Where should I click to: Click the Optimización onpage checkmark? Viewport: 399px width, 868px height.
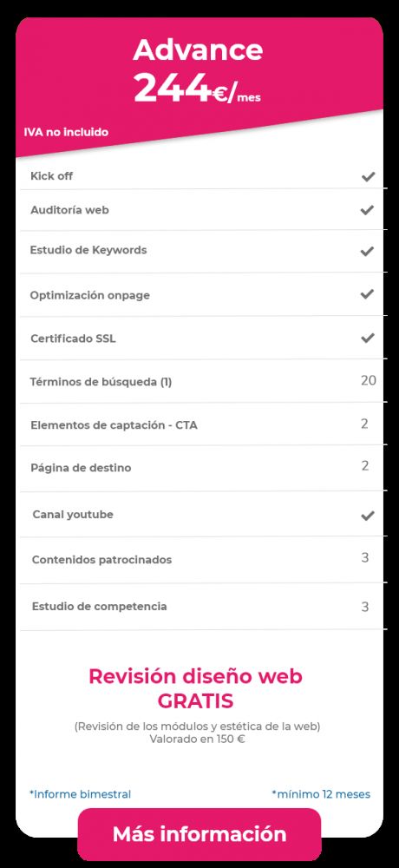[x=367, y=294]
